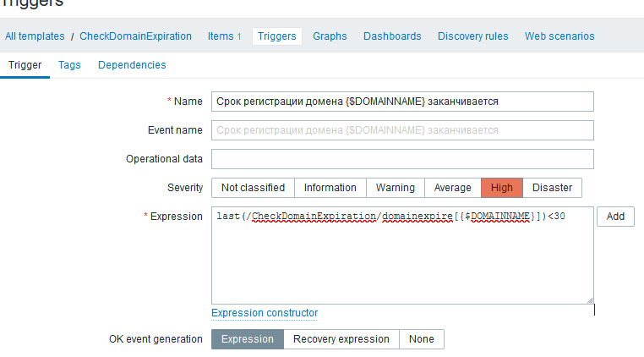Open the All templates breadcrumb link
The width and height of the screenshot is (644, 357).
pos(35,36)
